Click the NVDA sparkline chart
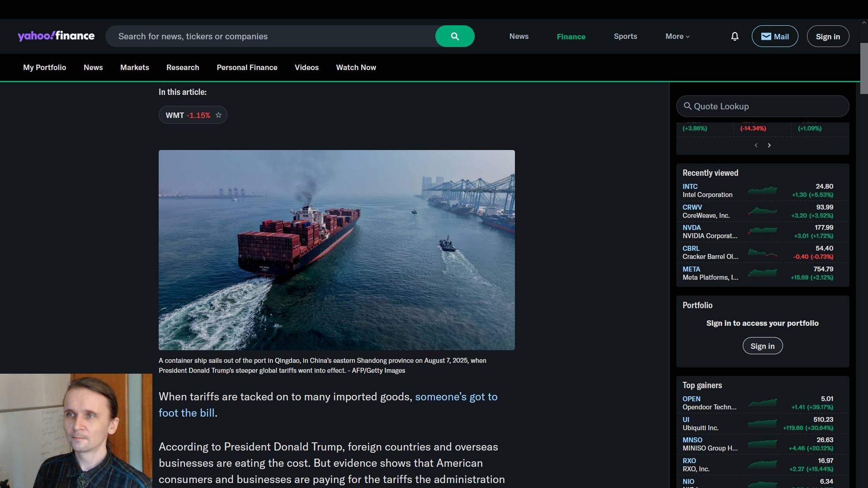868x488 pixels. tap(762, 232)
